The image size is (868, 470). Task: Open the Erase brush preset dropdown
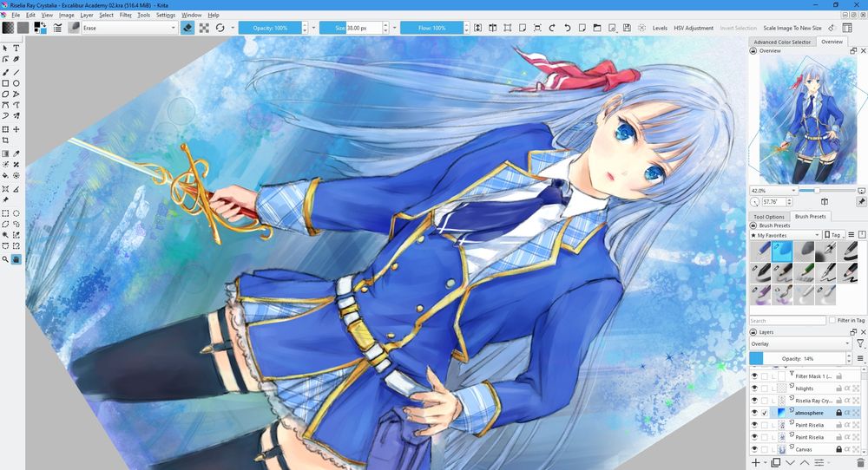tap(129, 28)
